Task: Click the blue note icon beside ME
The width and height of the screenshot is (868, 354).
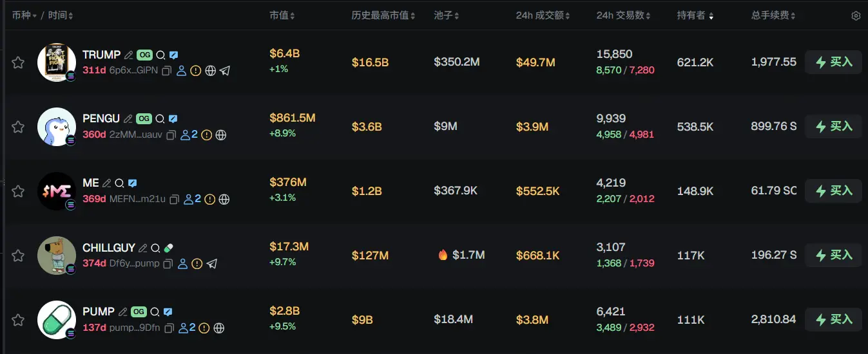Action: pos(133,183)
